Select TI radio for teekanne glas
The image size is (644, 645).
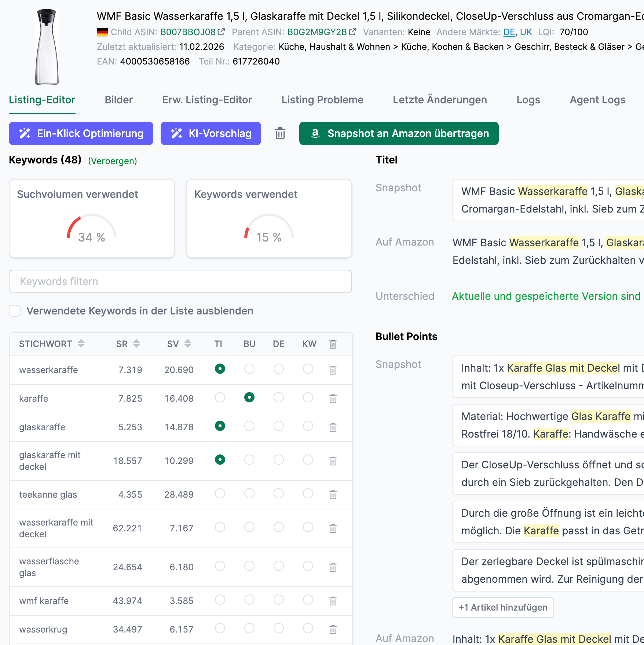tap(220, 494)
